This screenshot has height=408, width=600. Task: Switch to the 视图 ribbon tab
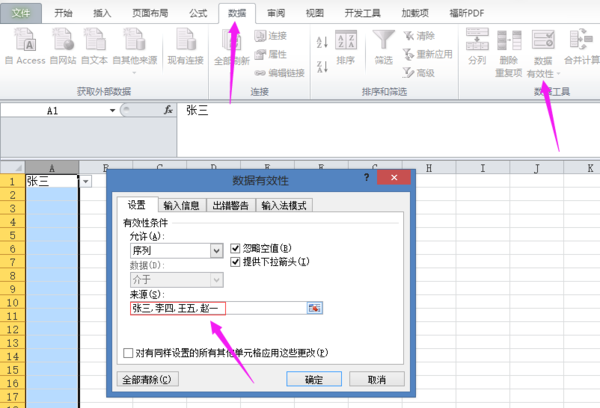315,13
